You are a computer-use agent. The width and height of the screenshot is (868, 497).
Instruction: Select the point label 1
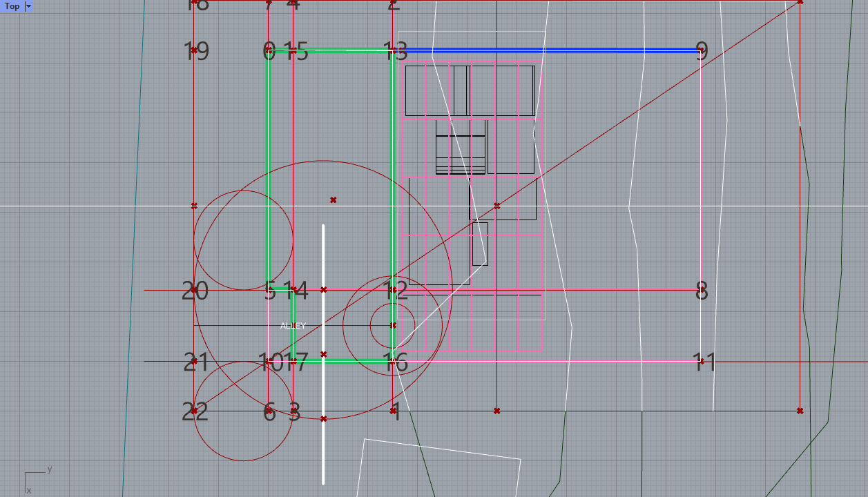pyautogui.click(x=396, y=413)
